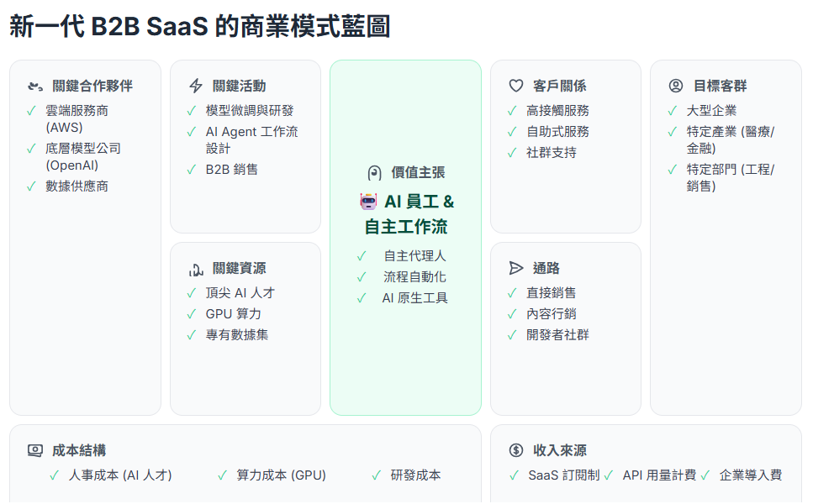The width and height of the screenshot is (813, 504).
Task: Click the lightning bolt icon beside 關鍵活動
Action: click(196, 86)
